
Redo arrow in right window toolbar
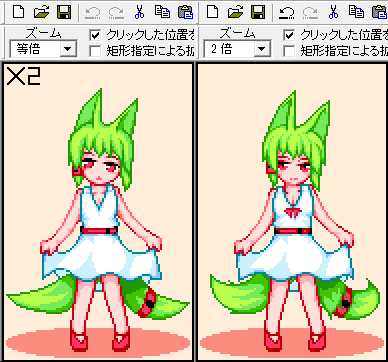(x=310, y=13)
